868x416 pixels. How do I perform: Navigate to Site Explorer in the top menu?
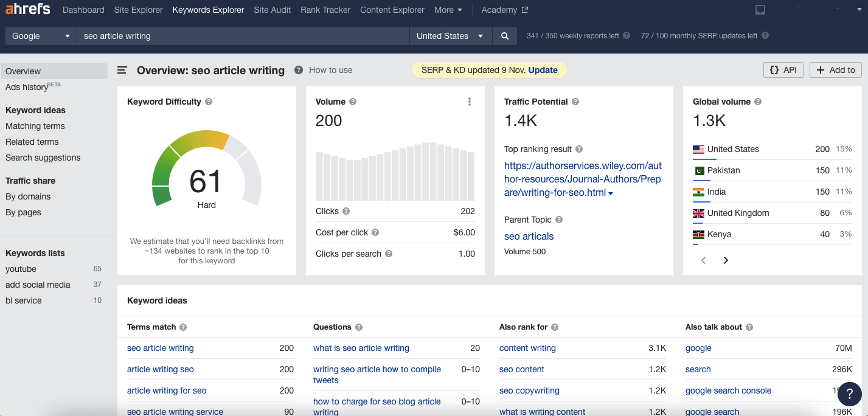point(138,10)
